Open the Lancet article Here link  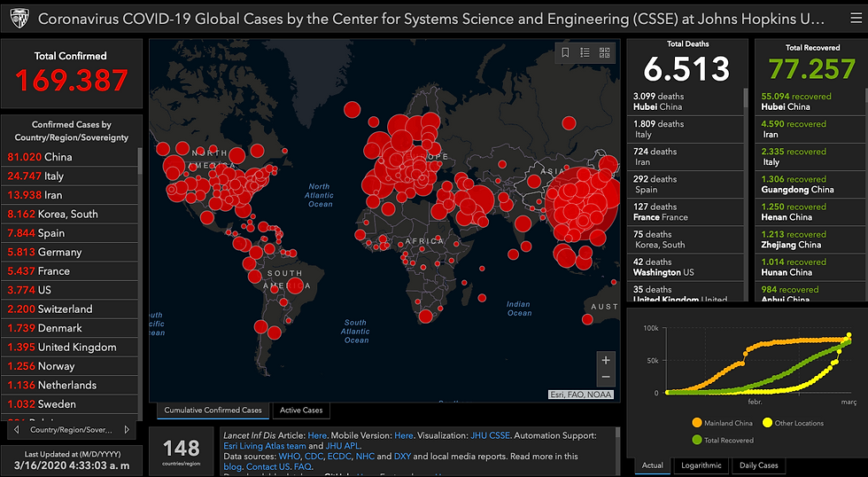pyautogui.click(x=317, y=435)
